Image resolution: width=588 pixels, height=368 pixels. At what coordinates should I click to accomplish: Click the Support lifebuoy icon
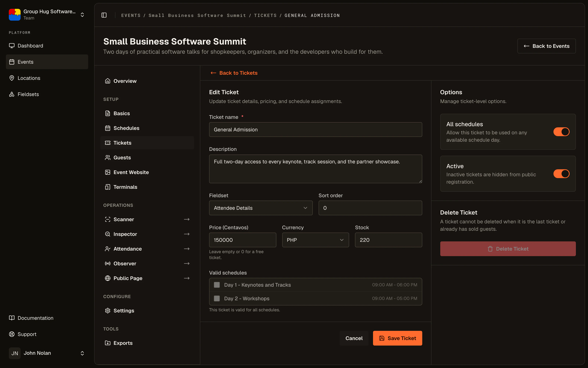(12, 334)
